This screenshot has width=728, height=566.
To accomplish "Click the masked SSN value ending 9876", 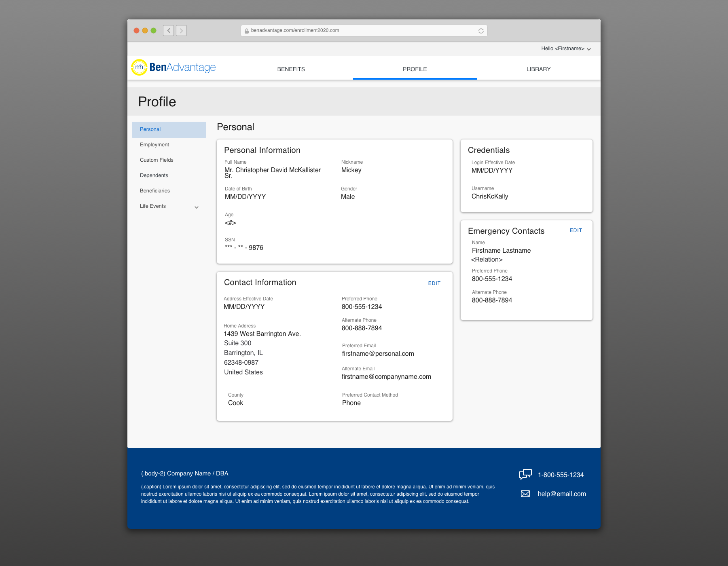I will point(244,247).
